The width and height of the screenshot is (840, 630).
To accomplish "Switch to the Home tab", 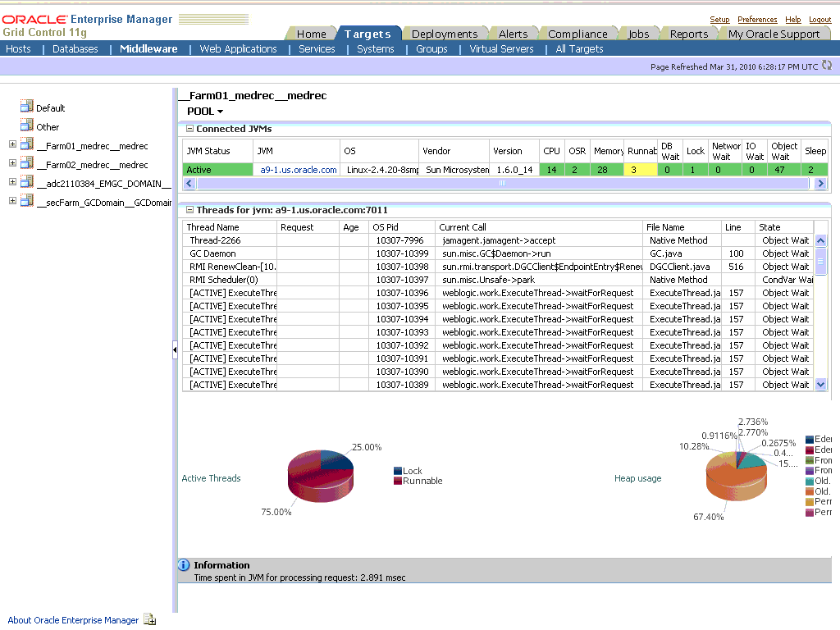I will click(x=311, y=34).
